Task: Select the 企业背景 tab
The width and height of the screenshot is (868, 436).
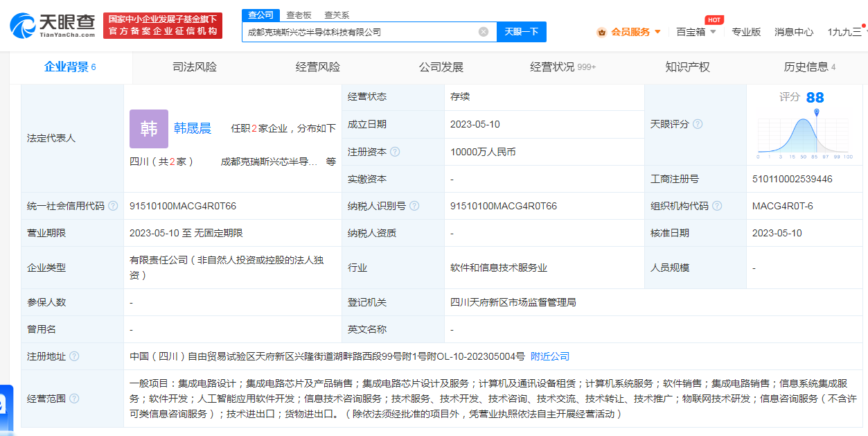Action: (x=70, y=67)
